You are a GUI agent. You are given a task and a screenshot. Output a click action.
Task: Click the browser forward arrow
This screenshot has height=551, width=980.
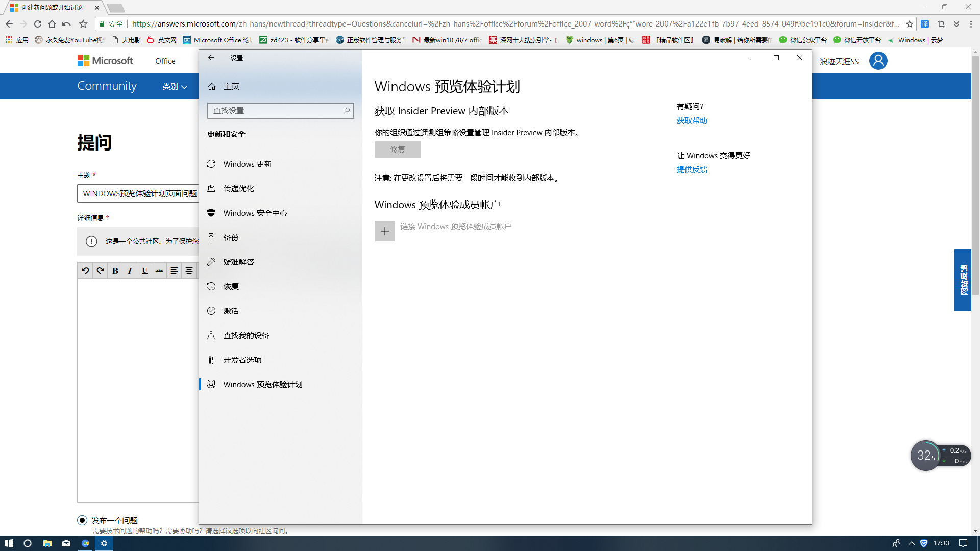23,24
